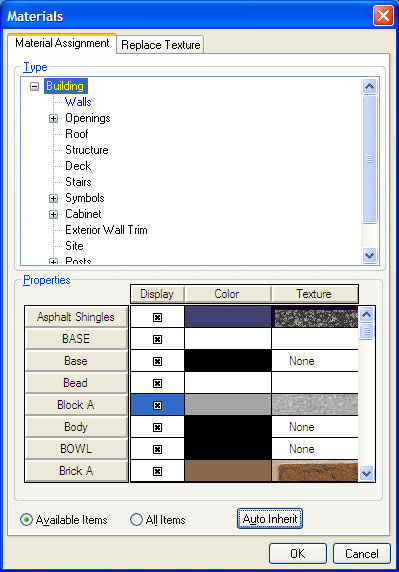Viewport: 399px width, 572px height.
Task: Open the Brick A brown color swatch
Action: (228, 471)
